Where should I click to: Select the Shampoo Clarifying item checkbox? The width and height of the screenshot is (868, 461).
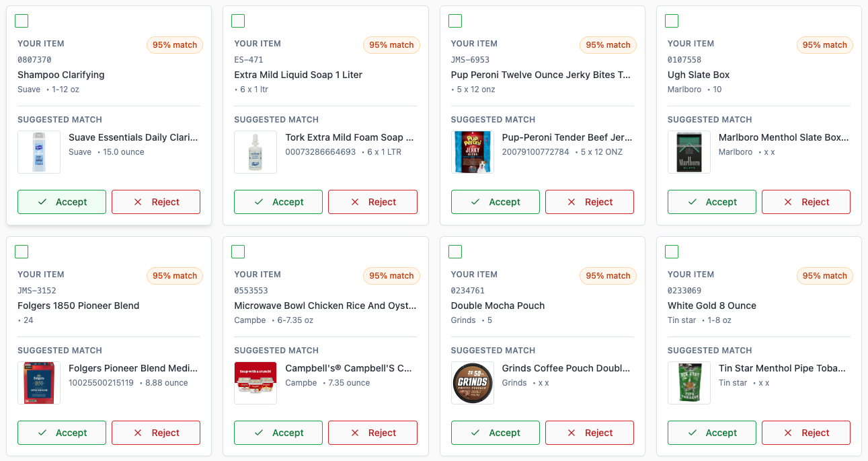[22, 21]
